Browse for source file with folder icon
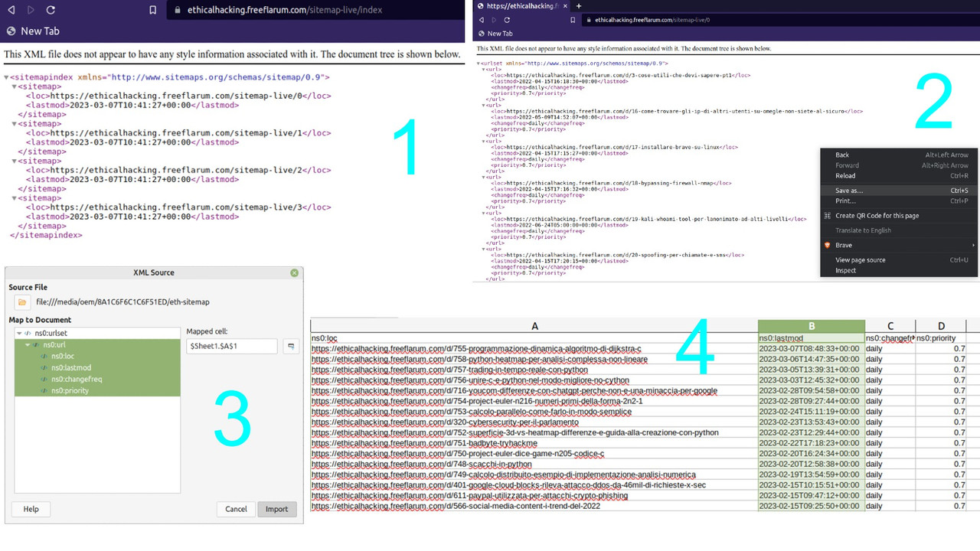980x551 pixels. pyautogui.click(x=22, y=302)
